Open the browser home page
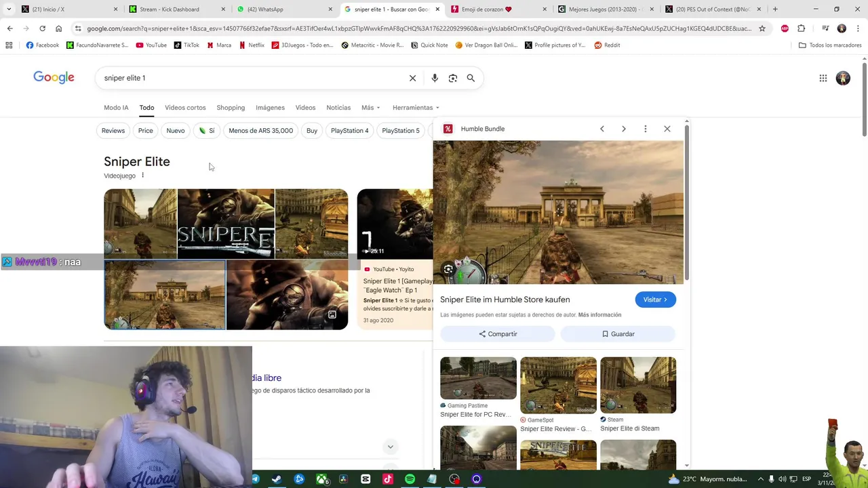Viewport: 868px width, 488px height. tap(58, 28)
